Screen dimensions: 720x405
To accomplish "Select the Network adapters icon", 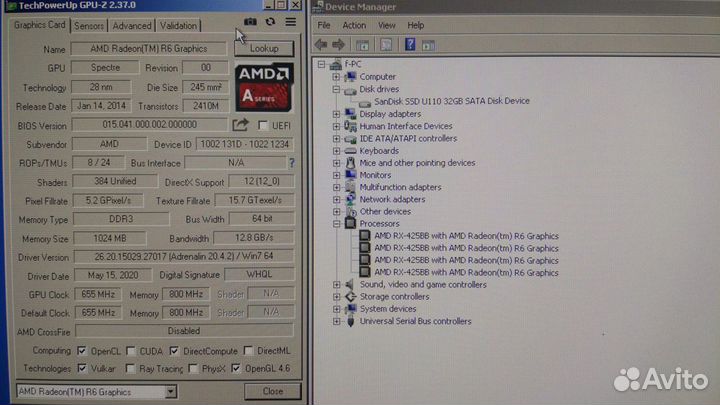I will click(350, 199).
